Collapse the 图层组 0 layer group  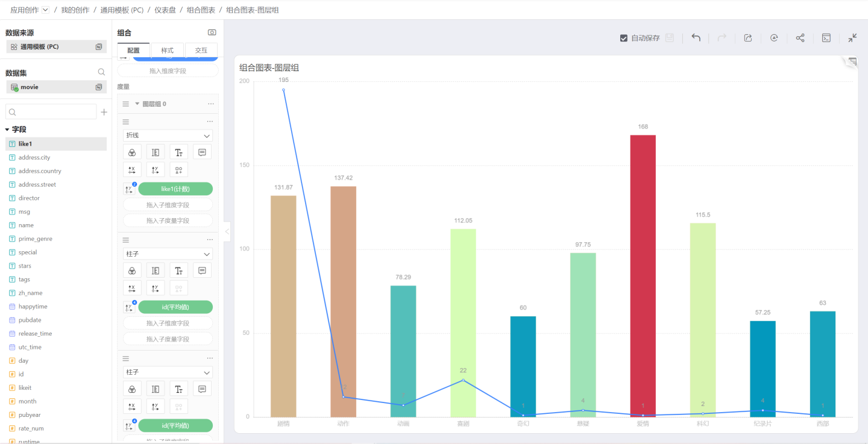tap(137, 104)
